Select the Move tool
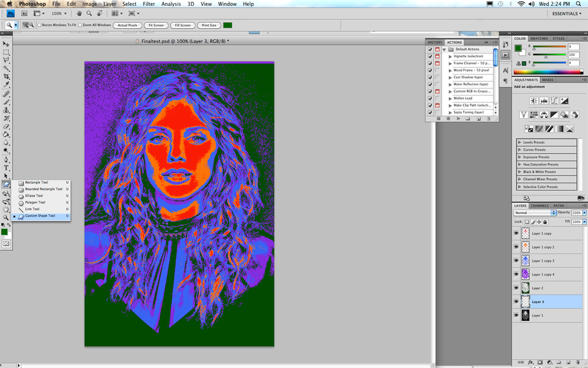588x368 pixels. coord(6,44)
